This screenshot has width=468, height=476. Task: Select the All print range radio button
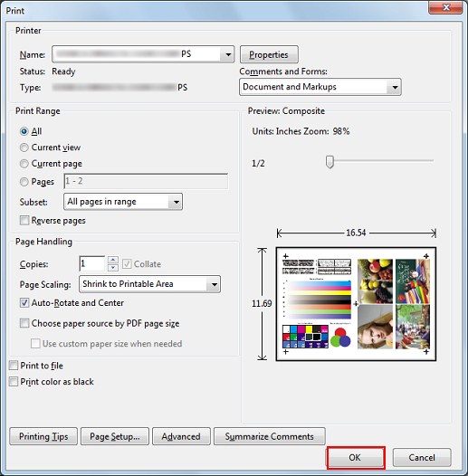[24, 131]
